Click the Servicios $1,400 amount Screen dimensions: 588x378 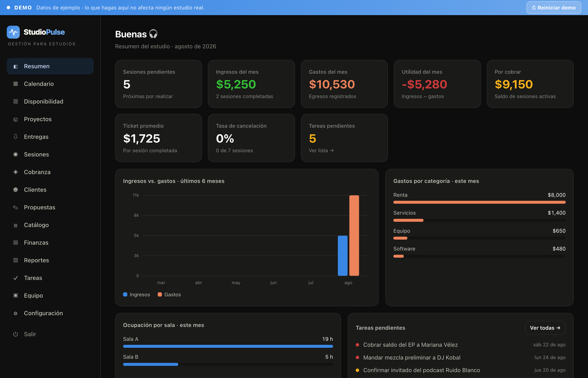[x=556, y=213]
